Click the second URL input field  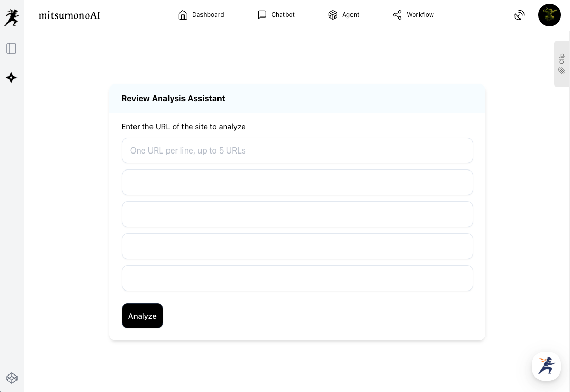pos(297,182)
